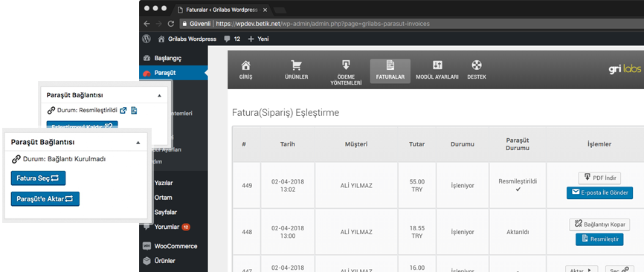Close the Faturalar browser tab
Image resolution: width=644 pixels, height=272 pixels.
tap(265, 10)
